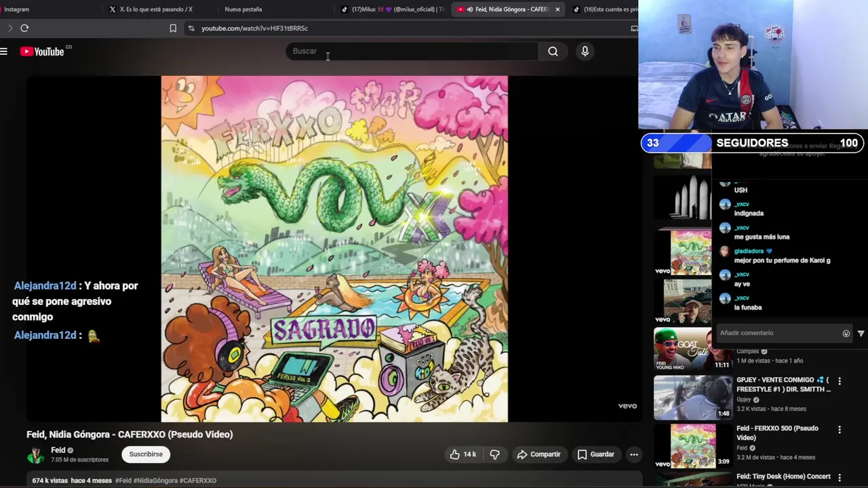This screenshot has height=488, width=868.
Task: Open Feid: Tiny Desk (Home) Concert title
Action: 783,476
